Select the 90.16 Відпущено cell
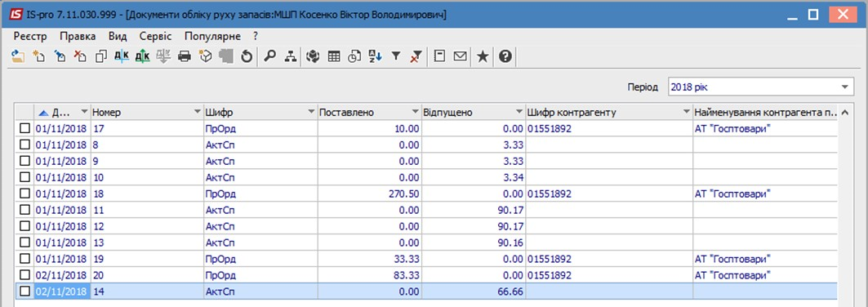 coord(474,242)
